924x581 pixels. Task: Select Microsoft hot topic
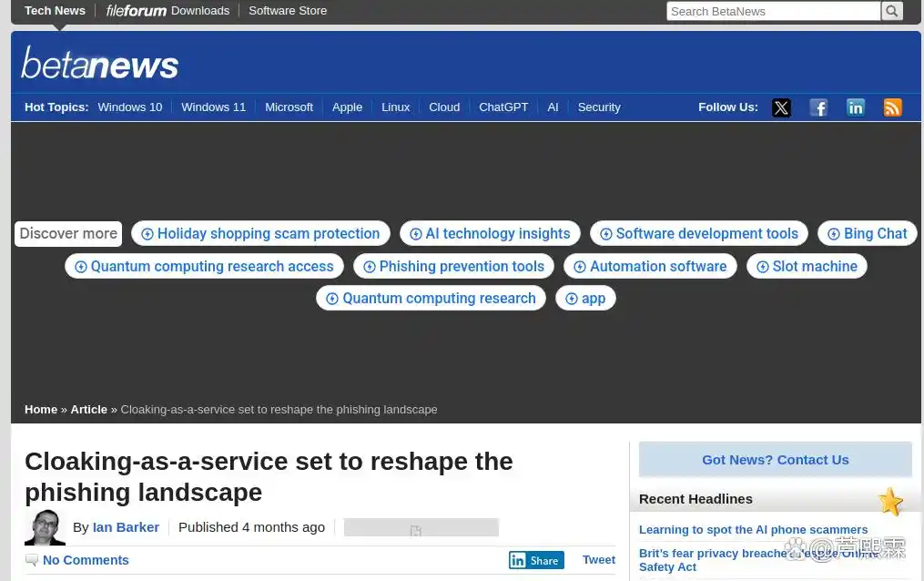289,107
